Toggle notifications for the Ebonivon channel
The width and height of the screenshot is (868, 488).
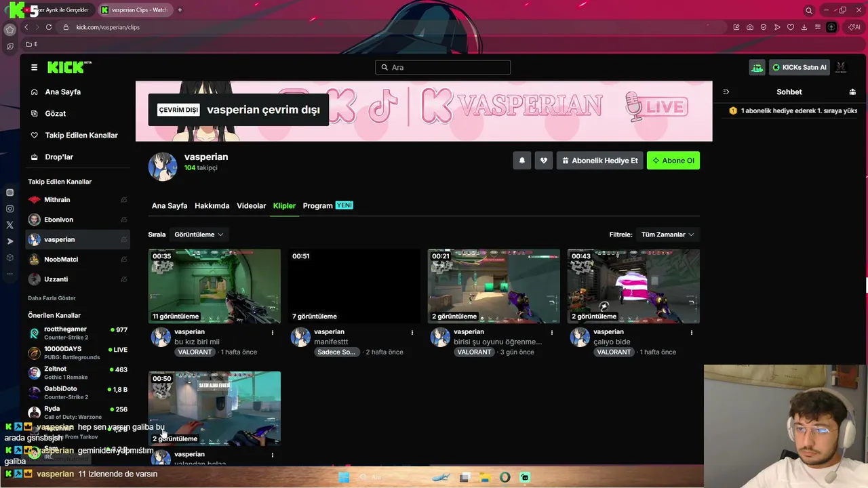123,220
